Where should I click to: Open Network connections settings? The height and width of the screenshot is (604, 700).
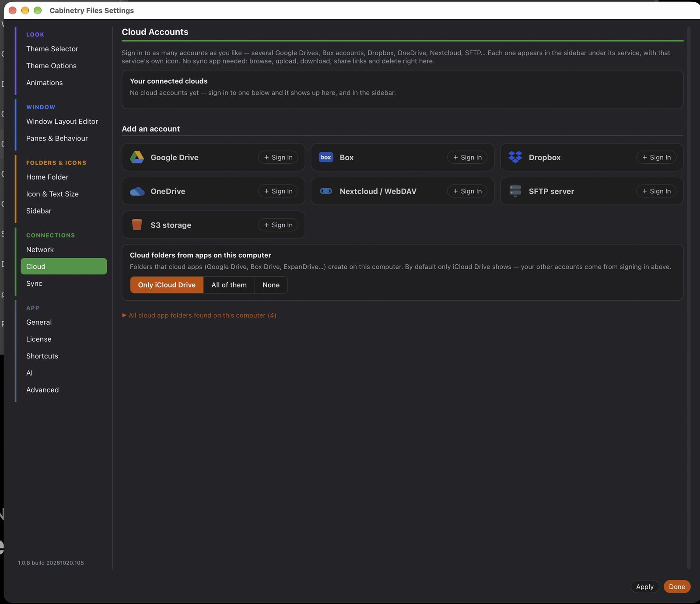click(64, 249)
